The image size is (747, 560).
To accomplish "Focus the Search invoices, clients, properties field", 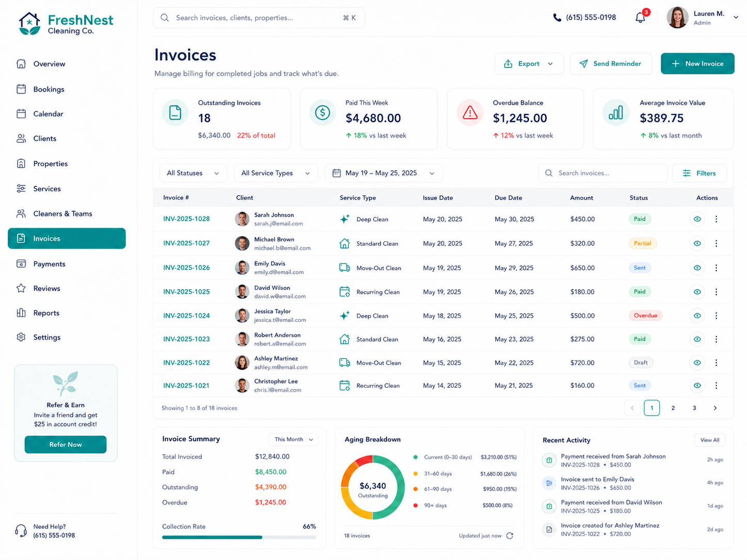I will click(x=259, y=18).
